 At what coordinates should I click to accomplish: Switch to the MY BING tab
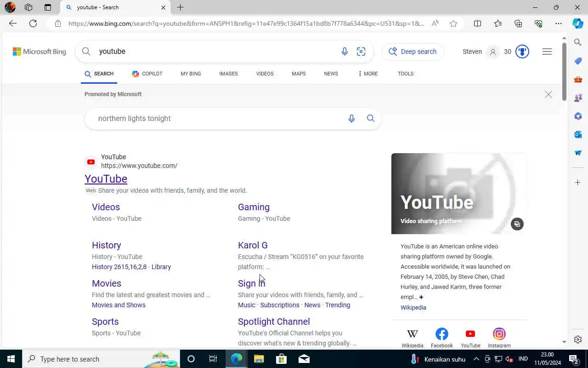coord(191,74)
